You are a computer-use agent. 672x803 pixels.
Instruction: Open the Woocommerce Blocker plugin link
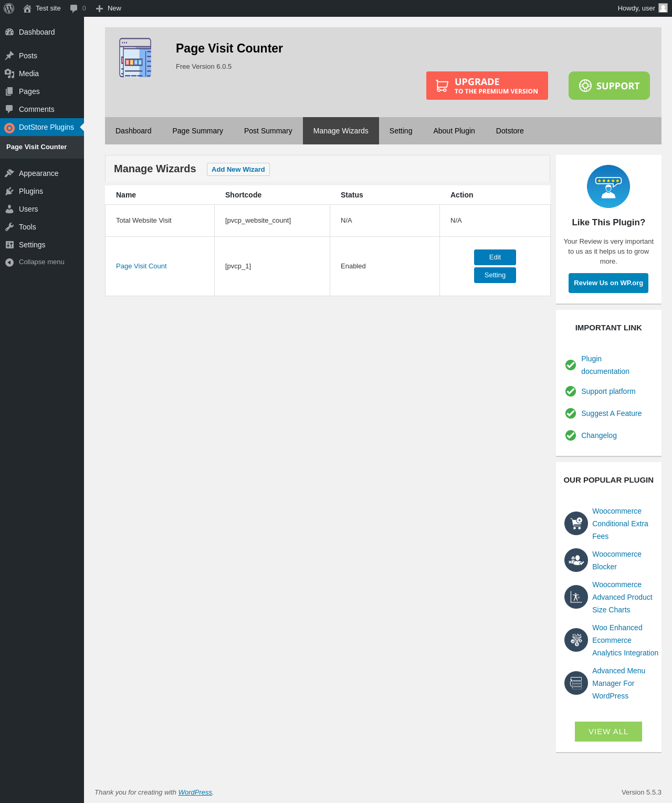click(617, 560)
